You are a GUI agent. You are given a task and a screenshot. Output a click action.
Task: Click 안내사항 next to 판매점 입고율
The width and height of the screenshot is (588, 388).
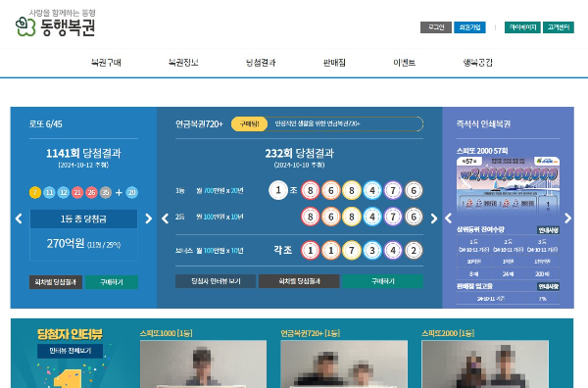(548, 287)
